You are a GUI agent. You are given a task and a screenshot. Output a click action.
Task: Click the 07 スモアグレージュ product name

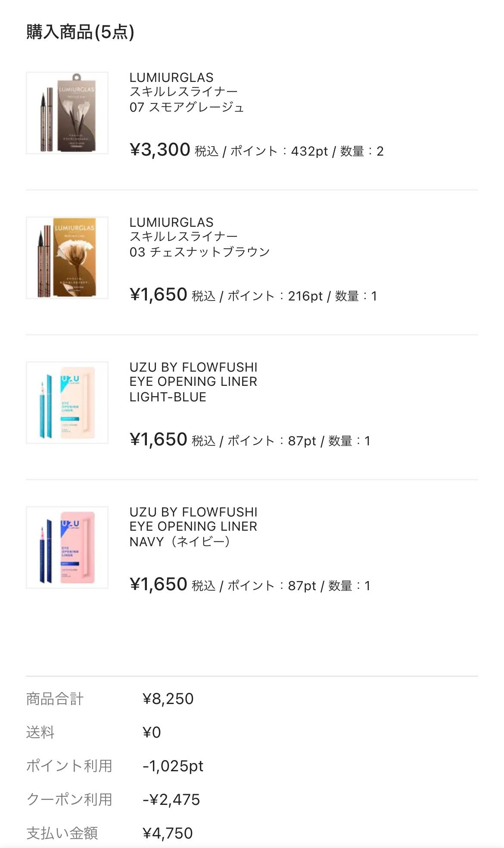coord(187,107)
